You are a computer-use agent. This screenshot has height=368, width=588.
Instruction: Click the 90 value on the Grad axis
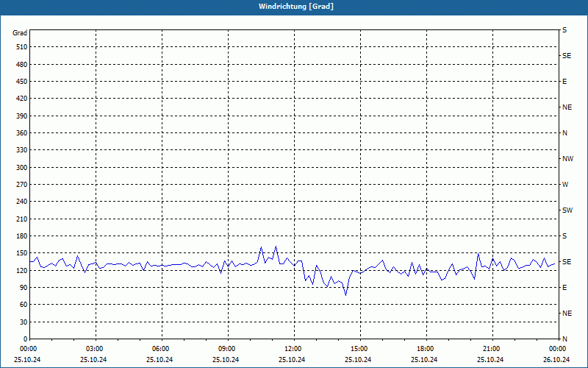24,287
